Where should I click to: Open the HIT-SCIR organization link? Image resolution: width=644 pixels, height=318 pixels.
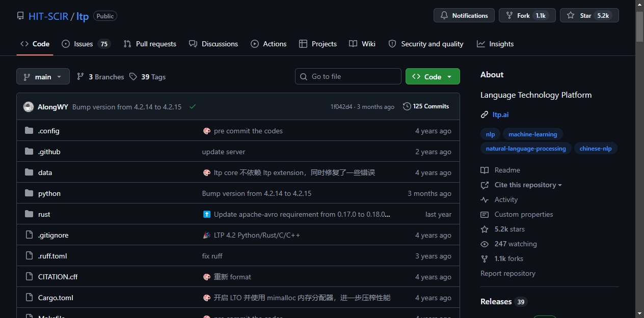pyautogui.click(x=48, y=16)
